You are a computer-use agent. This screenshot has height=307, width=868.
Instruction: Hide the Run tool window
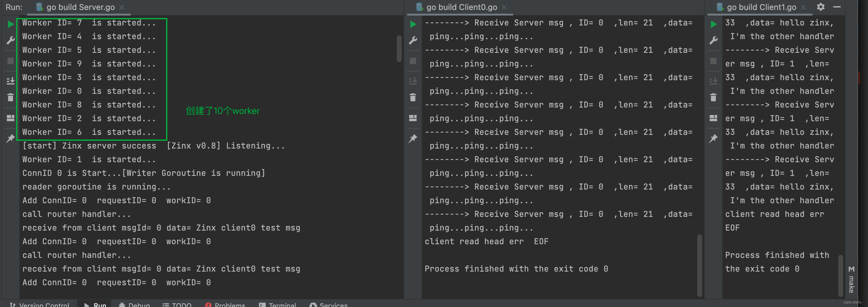pos(837,7)
